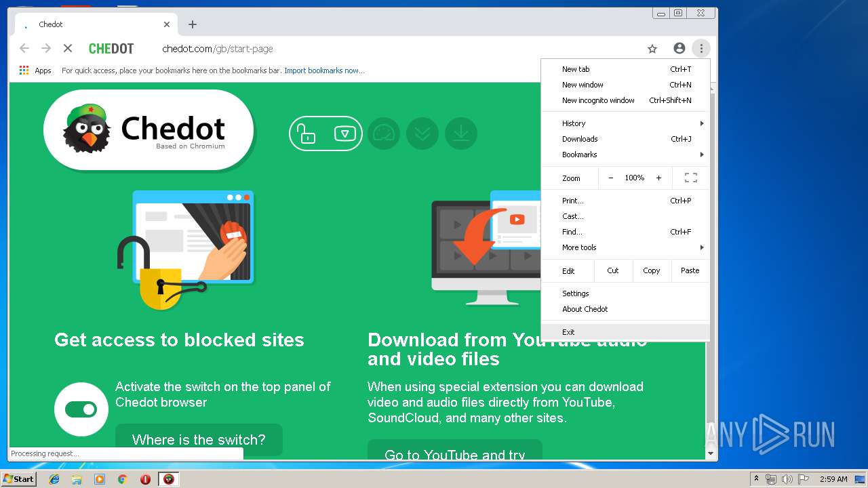Choose Find... in the menu
868x488 pixels.
click(625, 232)
